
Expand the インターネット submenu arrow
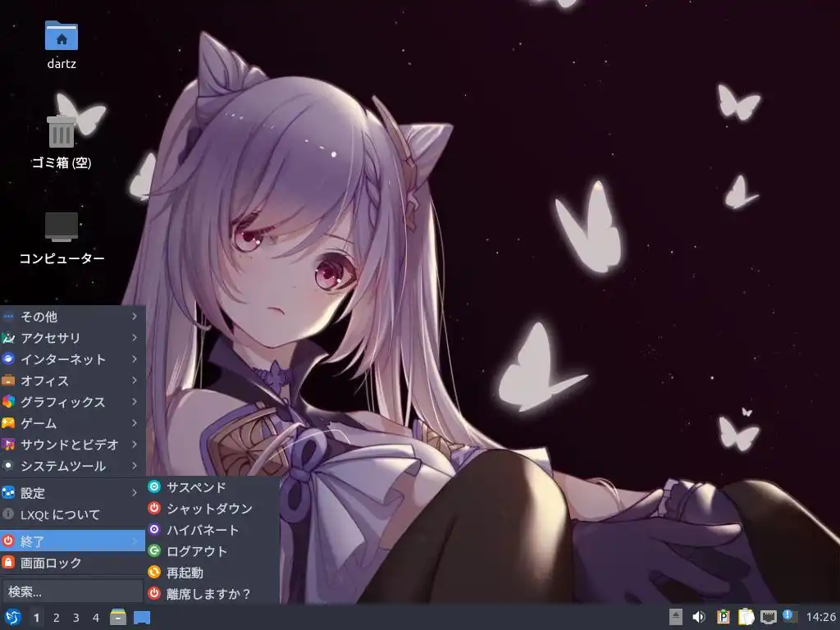(x=135, y=359)
